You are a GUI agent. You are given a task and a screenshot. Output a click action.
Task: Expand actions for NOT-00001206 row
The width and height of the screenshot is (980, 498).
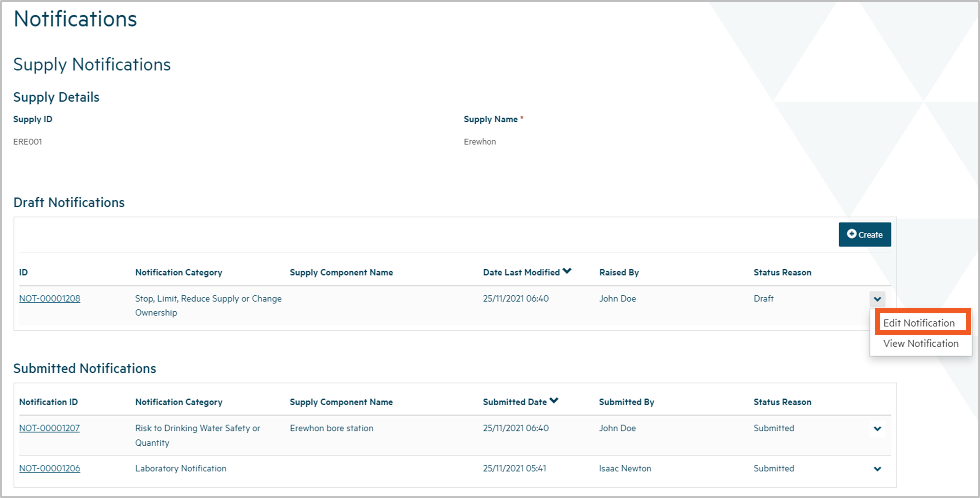tap(877, 469)
